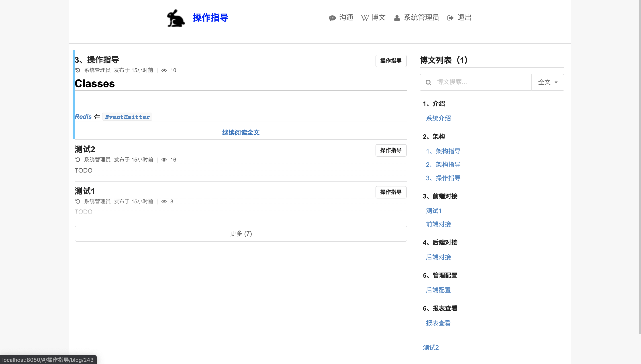This screenshot has height=364, width=641.
Task: Click 操作指导 tag button on 测试2 post
Action: tap(391, 150)
